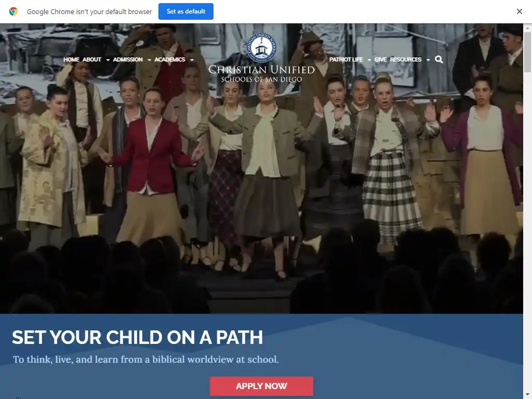Open the Resources navigation item
532x399 pixels.
click(405, 60)
